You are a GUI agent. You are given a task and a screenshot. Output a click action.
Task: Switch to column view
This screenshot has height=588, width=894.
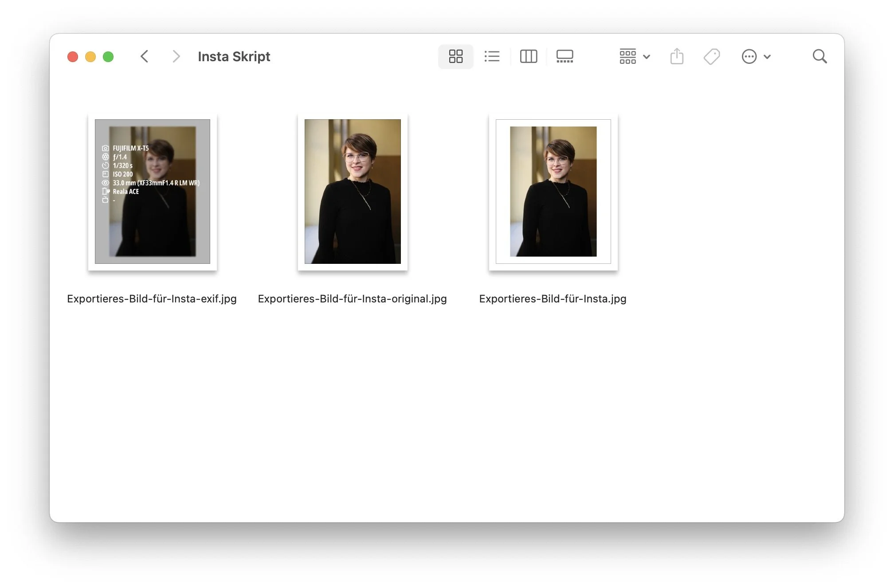click(x=528, y=57)
